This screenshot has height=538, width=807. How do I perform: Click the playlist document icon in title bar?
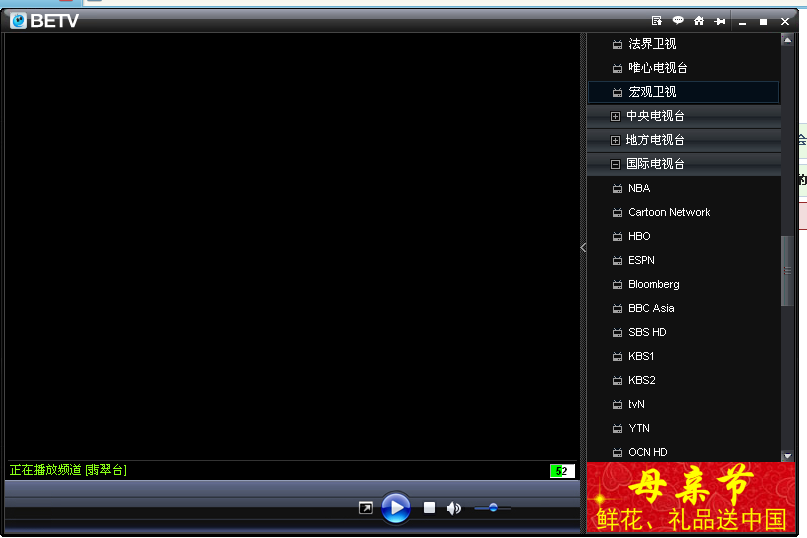pos(657,21)
